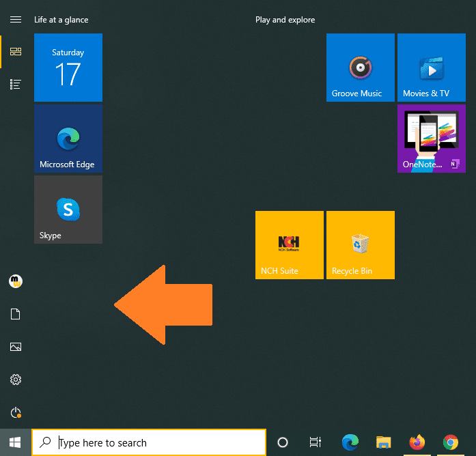The width and height of the screenshot is (476, 456).
Task: Open the NCH Suite tile
Action: coord(290,245)
